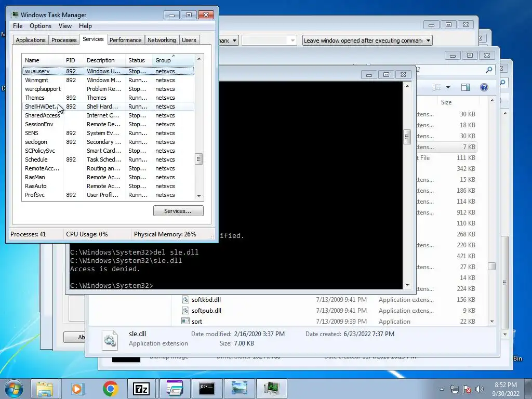Select the softpub.dll file icon
The height and width of the screenshot is (399, 532).
click(185, 311)
